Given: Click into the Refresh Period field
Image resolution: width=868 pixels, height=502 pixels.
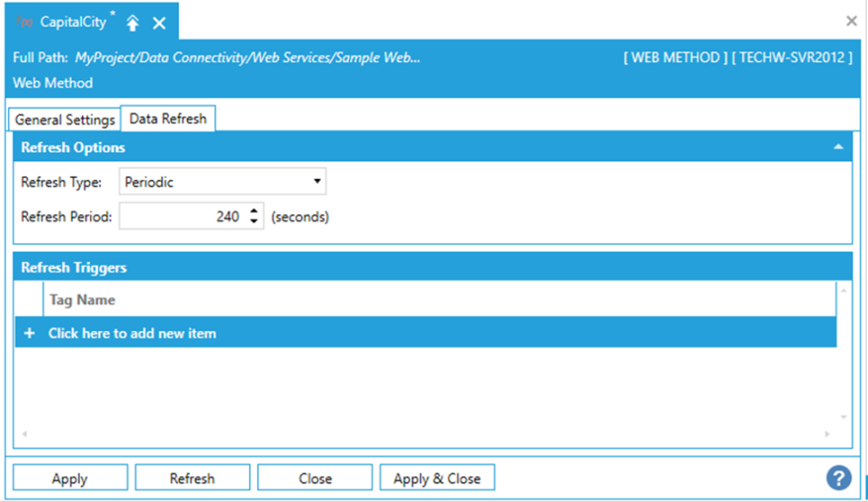Looking at the screenshot, I should point(183,216).
